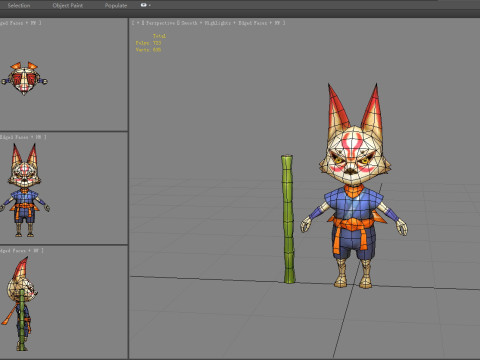The height and width of the screenshot is (360, 480).
Task: Open the ribbon options dropdown arrow
Action: (x=150, y=5)
